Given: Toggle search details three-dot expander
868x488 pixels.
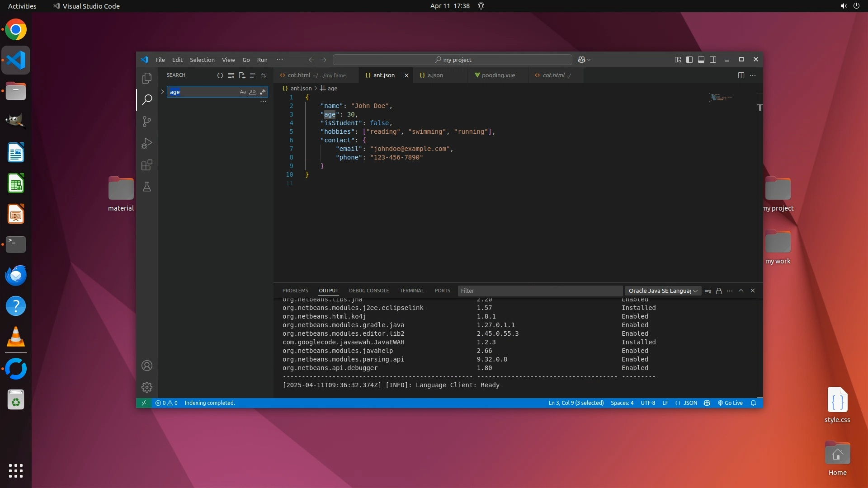Looking at the screenshot, I should tap(263, 102).
